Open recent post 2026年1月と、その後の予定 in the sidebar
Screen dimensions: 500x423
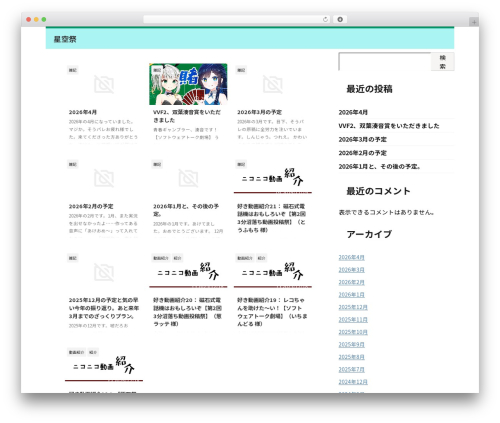(379, 167)
